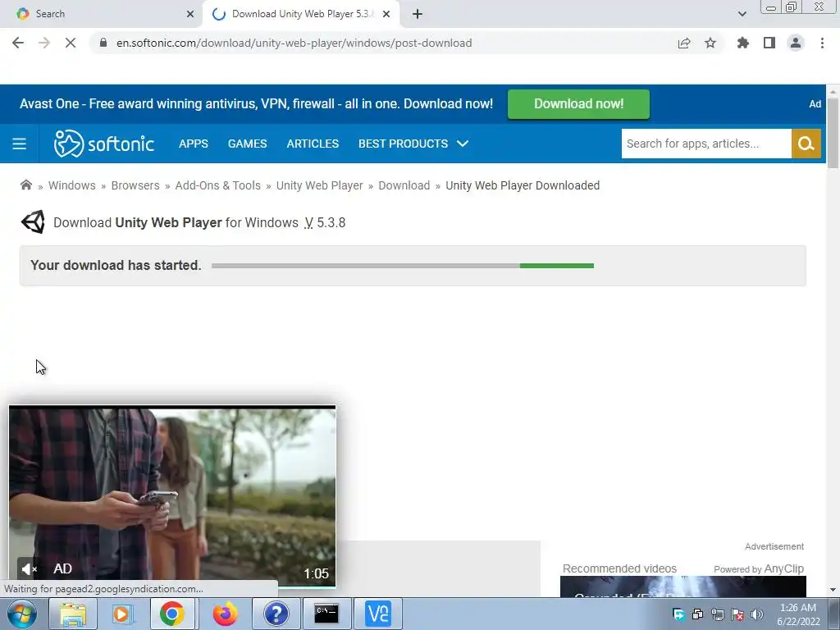This screenshot has height=630, width=840.
Task: Click the page vertical scrollbar thumb
Action: [833, 134]
